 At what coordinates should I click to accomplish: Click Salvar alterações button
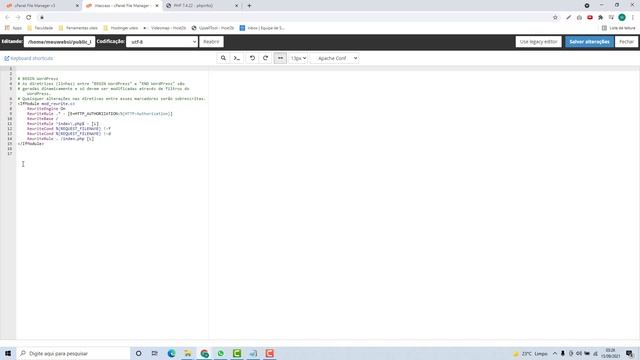tap(589, 42)
